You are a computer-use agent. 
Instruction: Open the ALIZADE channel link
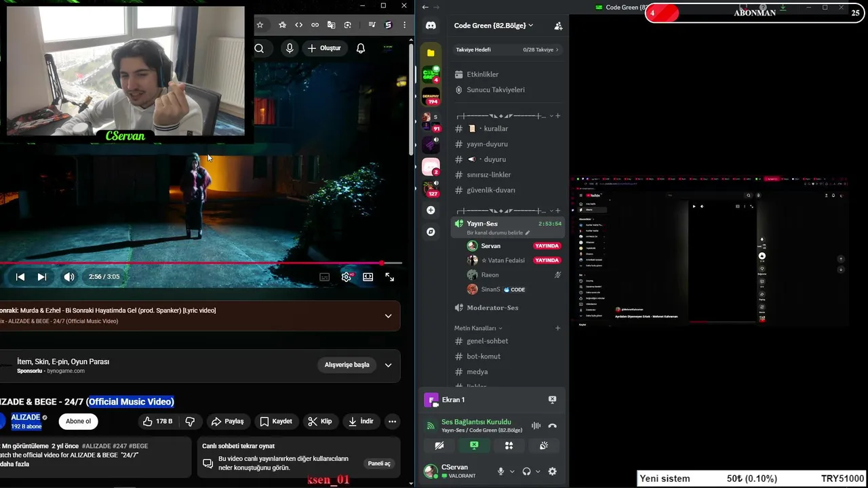tap(26, 418)
